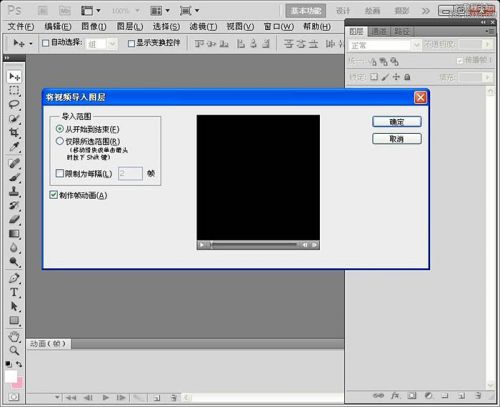Select the Crop tool
This screenshot has width=500, height=407.
[14, 133]
